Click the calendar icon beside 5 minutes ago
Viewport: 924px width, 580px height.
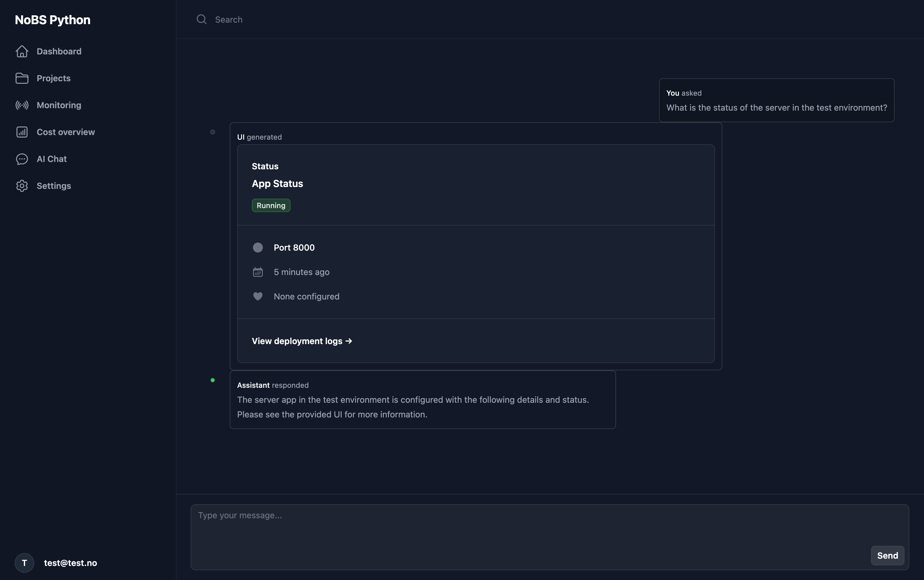pos(257,272)
